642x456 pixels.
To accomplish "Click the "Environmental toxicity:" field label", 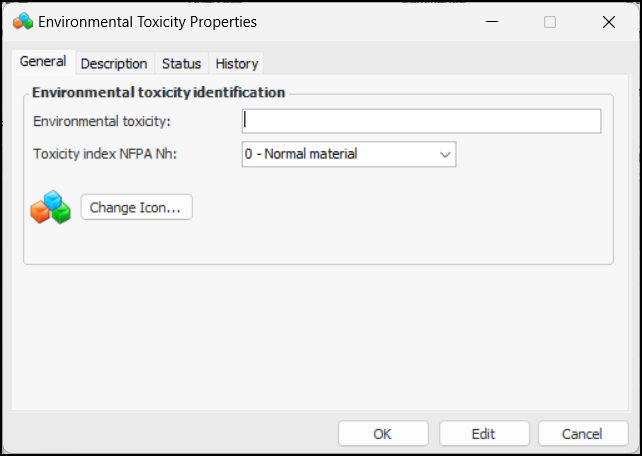I will [x=102, y=121].
